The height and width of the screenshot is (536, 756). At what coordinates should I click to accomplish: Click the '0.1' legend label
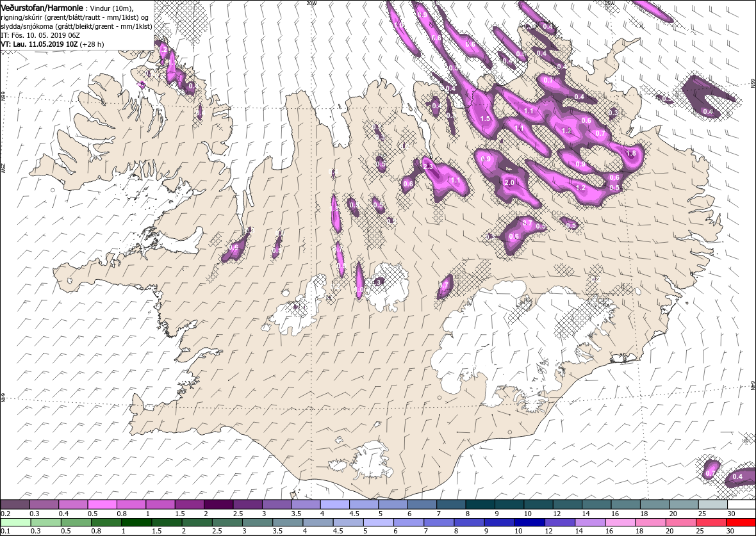click(6, 531)
